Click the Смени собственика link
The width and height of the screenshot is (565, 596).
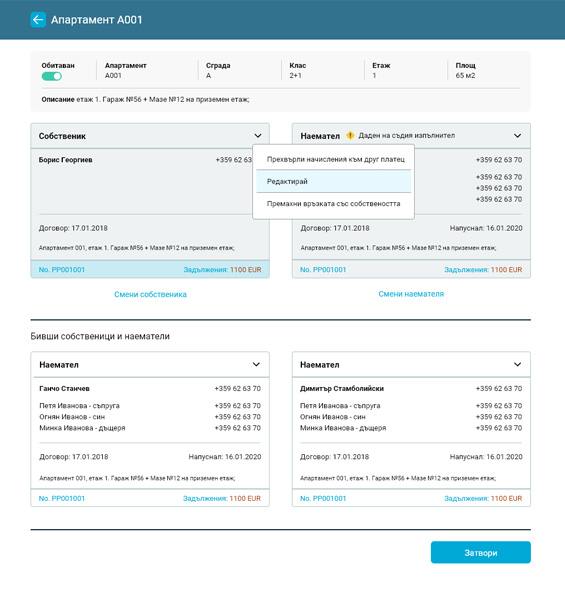tap(150, 294)
